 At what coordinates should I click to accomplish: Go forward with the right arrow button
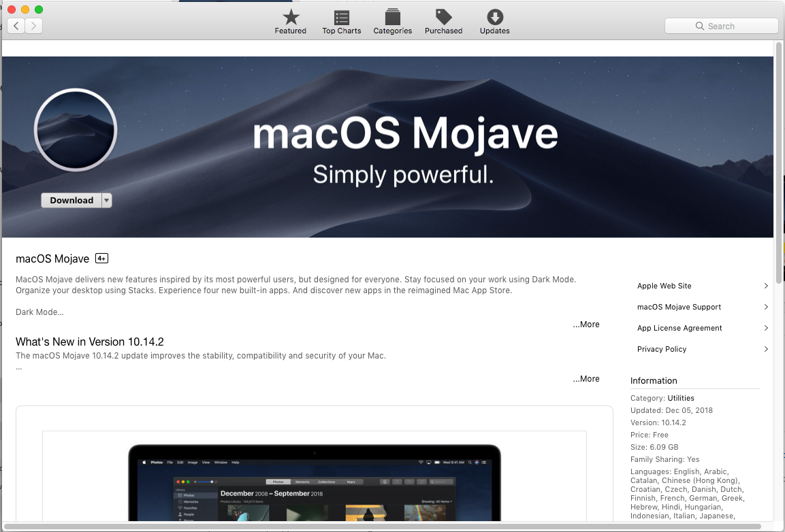33,26
